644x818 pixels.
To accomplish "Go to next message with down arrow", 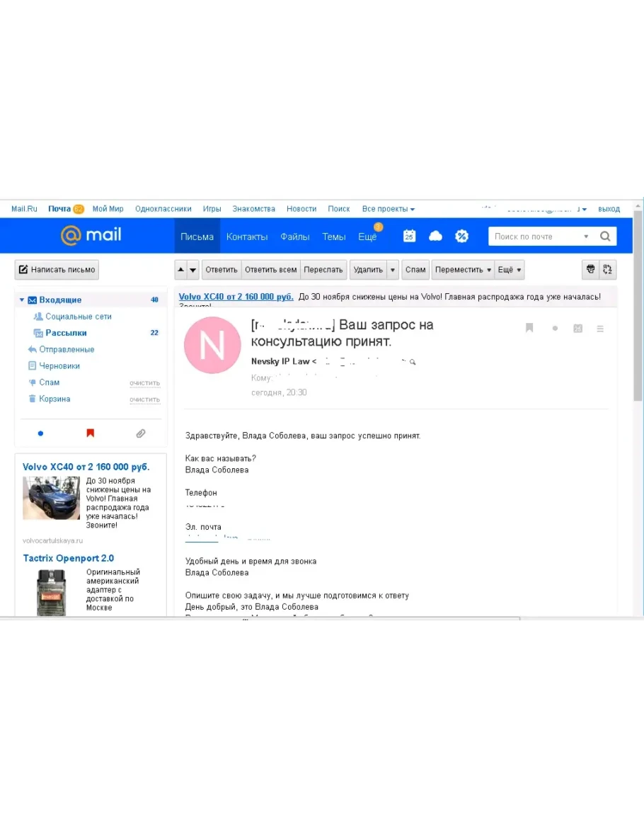I will click(193, 270).
